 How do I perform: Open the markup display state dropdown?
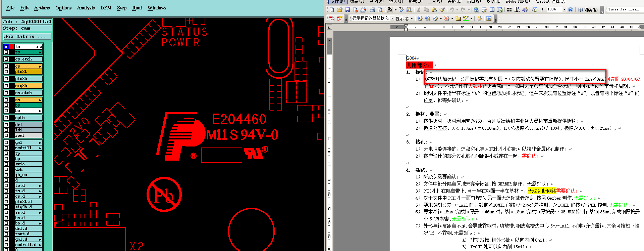click(x=392, y=18)
